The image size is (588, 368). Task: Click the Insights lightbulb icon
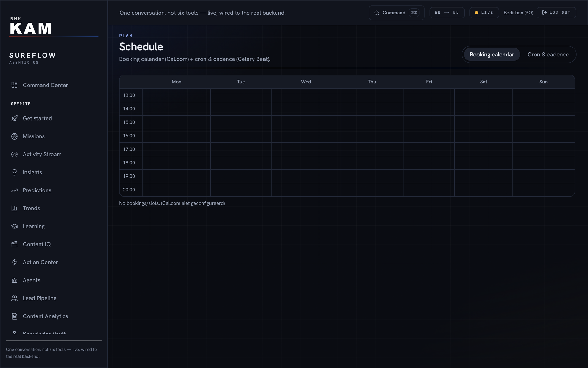(x=14, y=172)
